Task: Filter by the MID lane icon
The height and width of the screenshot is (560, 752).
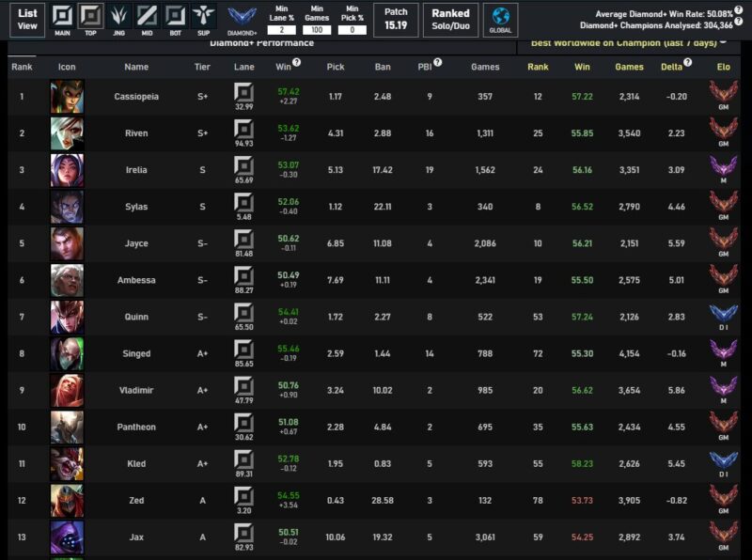Action: tap(147, 17)
